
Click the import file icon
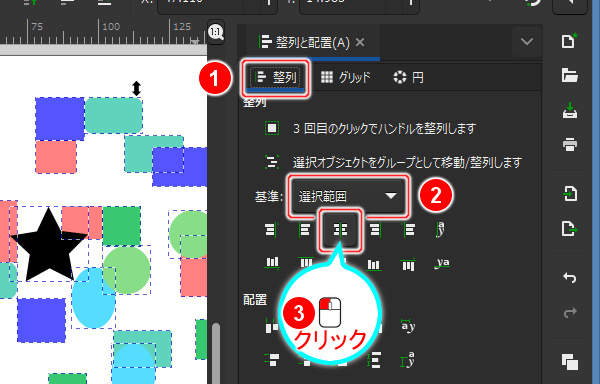570,193
